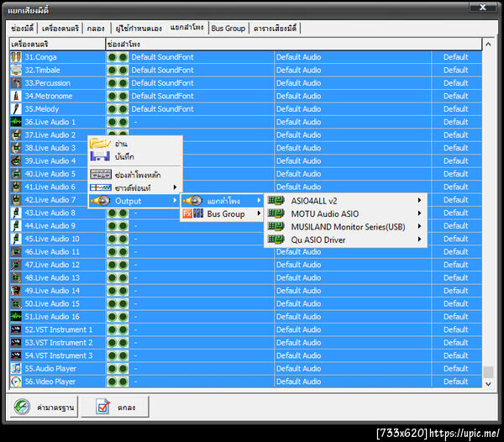This screenshot has height=442, width=504.
Task: Click the ช่องลำโพง column header
Action: coord(294,44)
